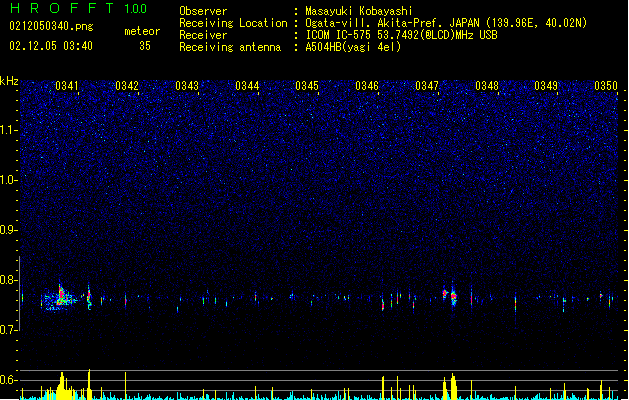Click the 0.7 frequency axis label
The height and width of the screenshot is (400, 629).
tap(9, 330)
